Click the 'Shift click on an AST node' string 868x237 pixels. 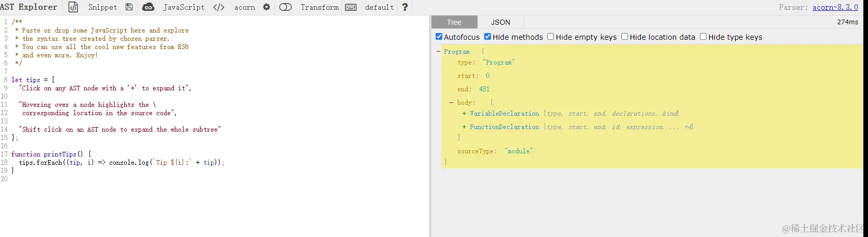(120, 130)
